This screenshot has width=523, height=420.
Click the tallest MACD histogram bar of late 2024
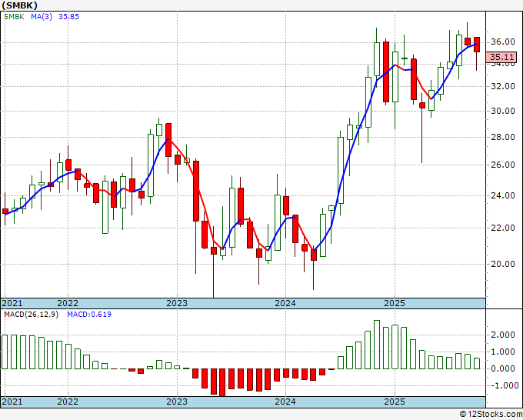click(377, 345)
